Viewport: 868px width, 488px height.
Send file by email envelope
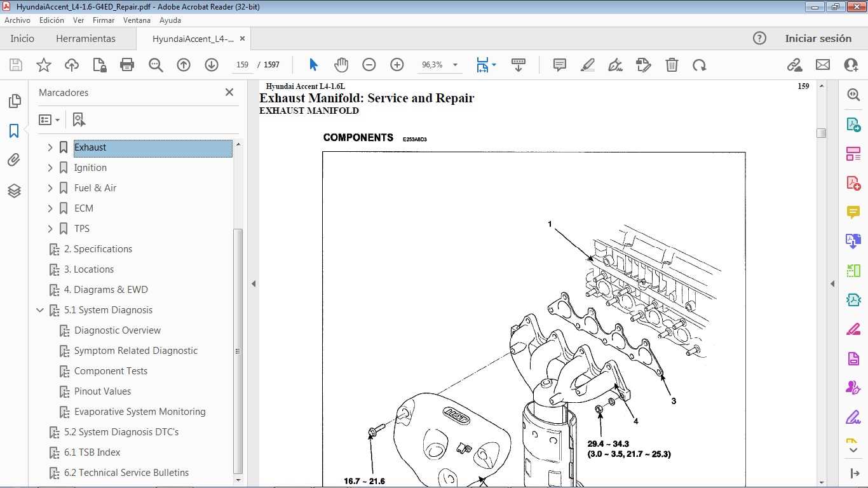click(x=823, y=65)
